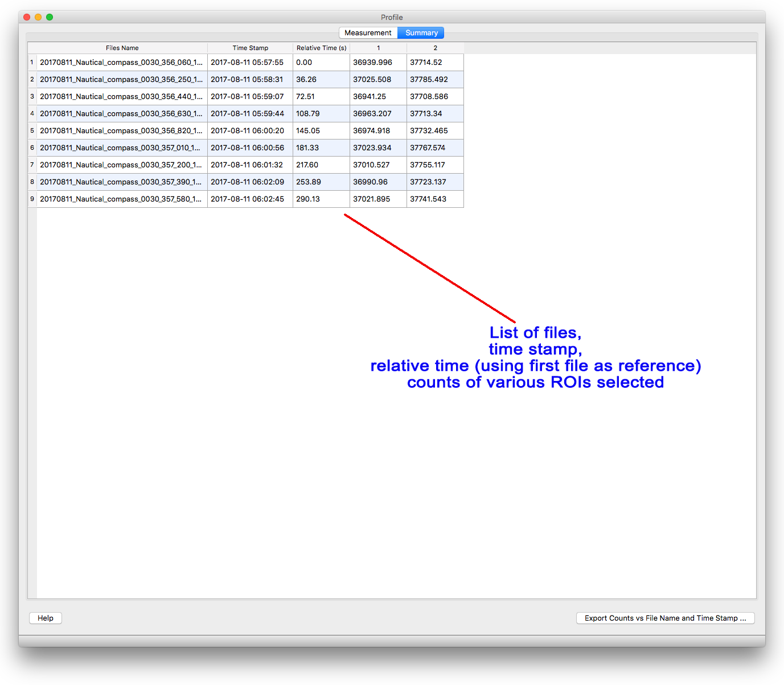The height and width of the screenshot is (685, 784).
Task: Select ROI 2 count 37755.117 cell
Action: [x=435, y=165]
